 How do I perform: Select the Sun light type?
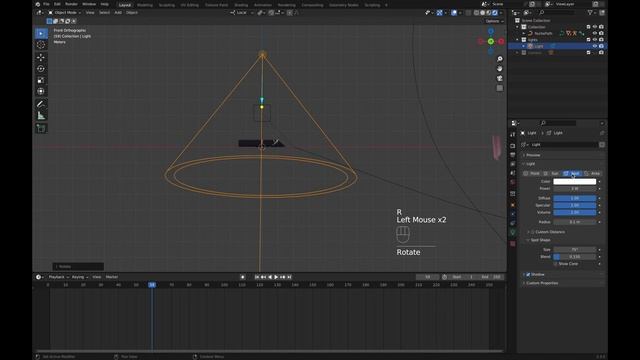pyautogui.click(x=552, y=173)
